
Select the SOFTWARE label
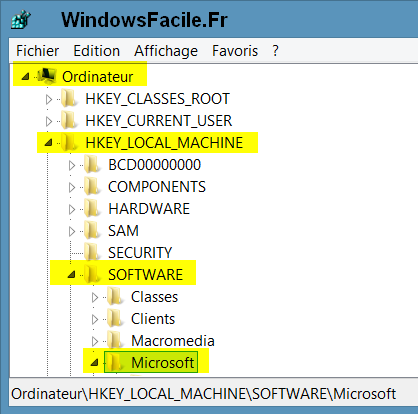tap(146, 275)
